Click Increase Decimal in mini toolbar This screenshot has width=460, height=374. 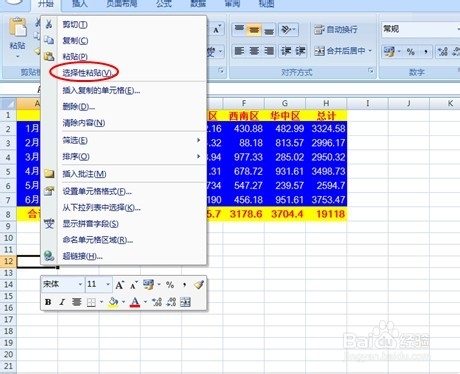click(x=157, y=302)
